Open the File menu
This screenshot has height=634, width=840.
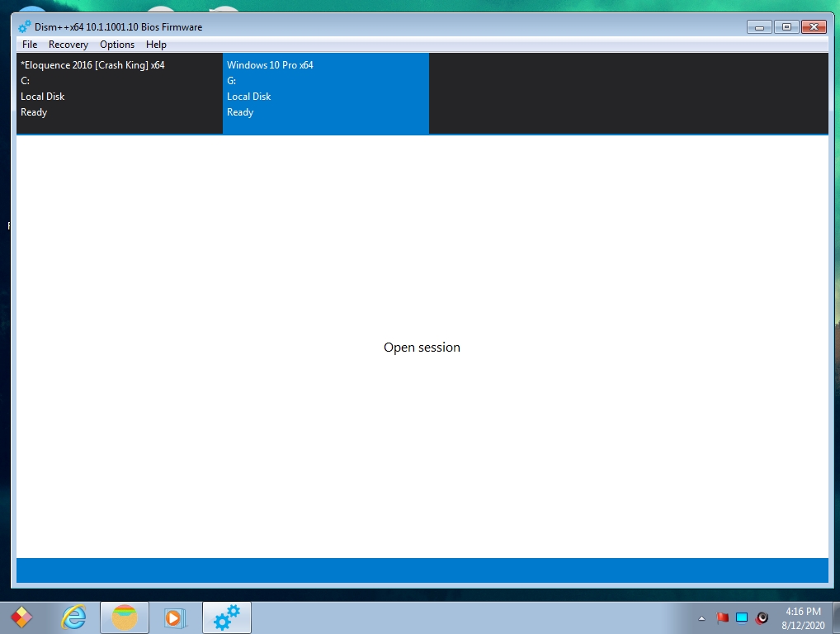(x=30, y=45)
